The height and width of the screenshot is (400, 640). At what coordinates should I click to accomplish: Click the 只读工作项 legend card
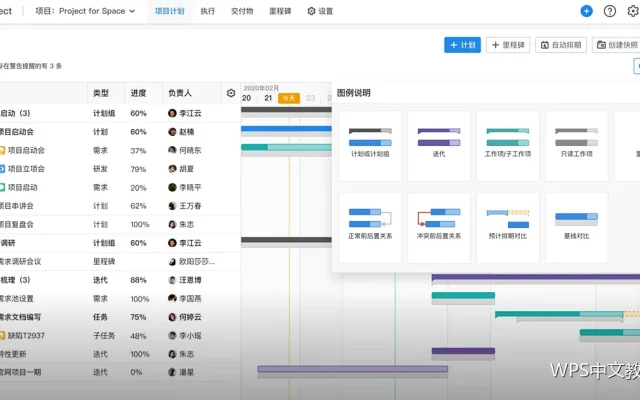(x=576, y=146)
